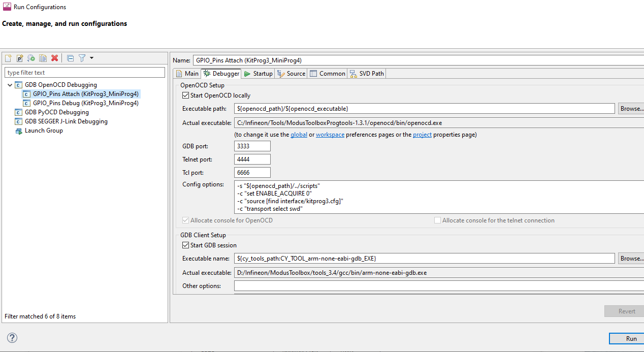The height and width of the screenshot is (352, 644).
Task: Click the Revert button
Action: pos(624,311)
